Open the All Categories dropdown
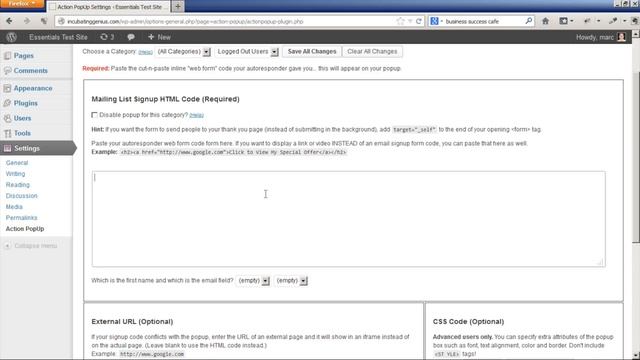 (x=183, y=52)
